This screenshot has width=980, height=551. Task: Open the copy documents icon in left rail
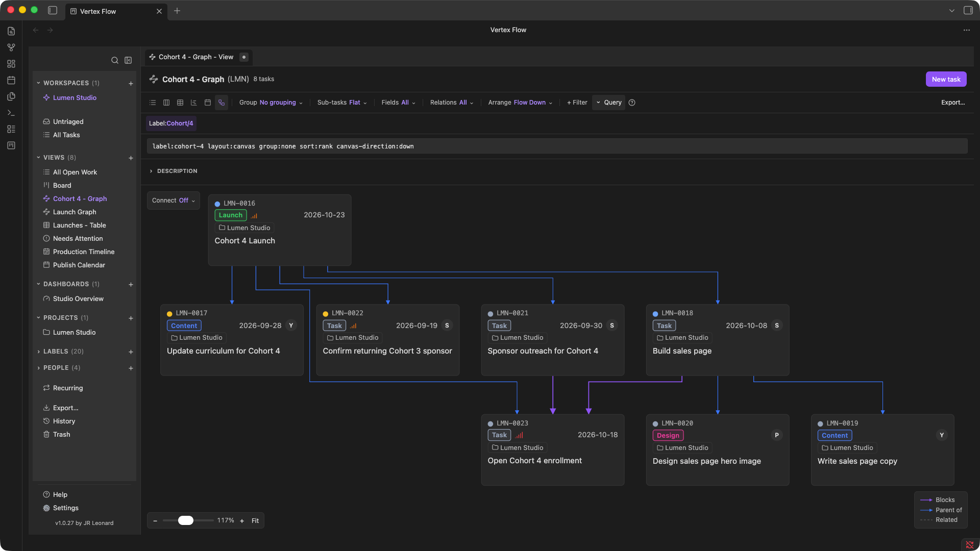point(11,96)
